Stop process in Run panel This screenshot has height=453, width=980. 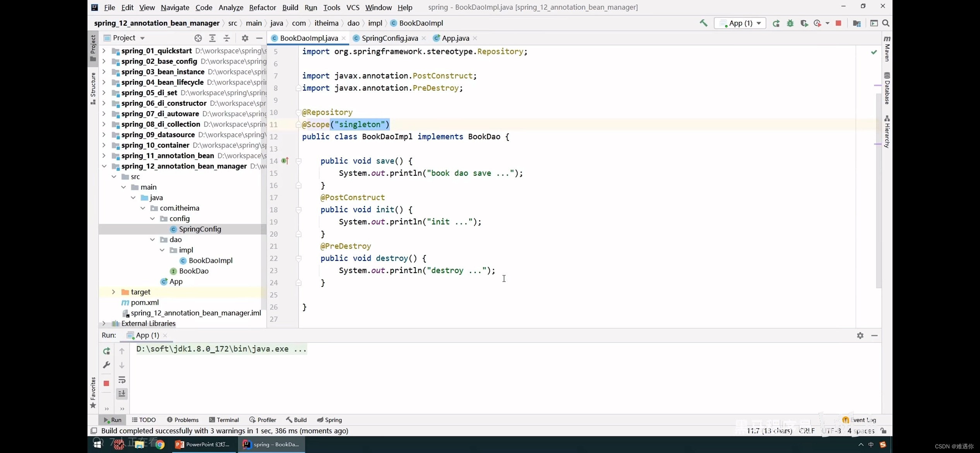coord(106,383)
